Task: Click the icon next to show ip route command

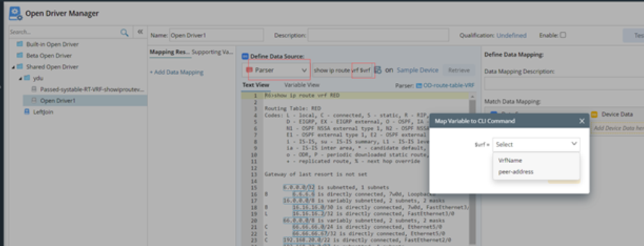Action: (x=378, y=70)
